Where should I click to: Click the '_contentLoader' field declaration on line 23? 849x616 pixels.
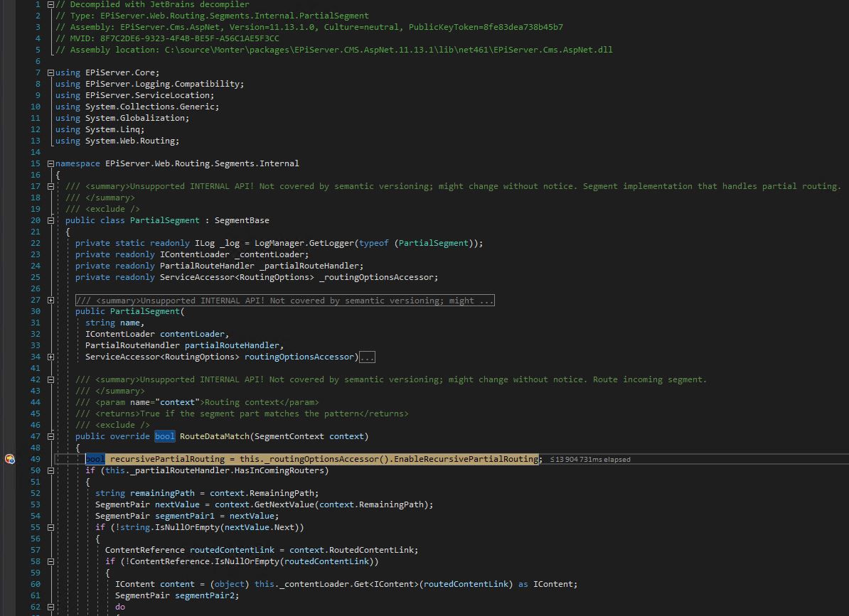coord(271,254)
